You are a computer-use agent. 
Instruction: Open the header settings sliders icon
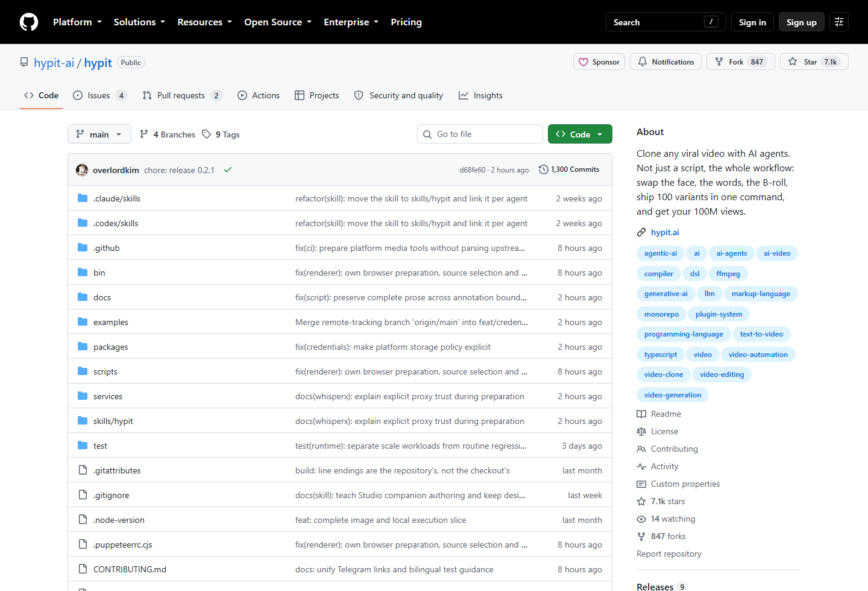(x=839, y=22)
